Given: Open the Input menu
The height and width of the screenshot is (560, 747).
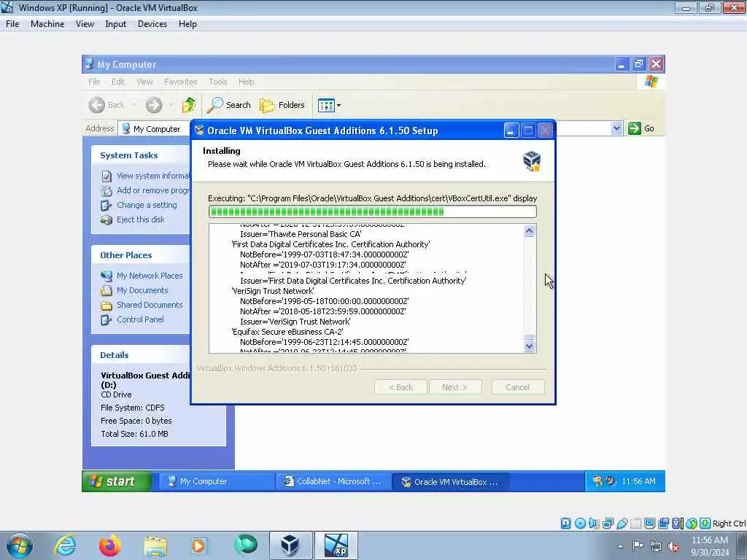Looking at the screenshot, I should point(115,24).
